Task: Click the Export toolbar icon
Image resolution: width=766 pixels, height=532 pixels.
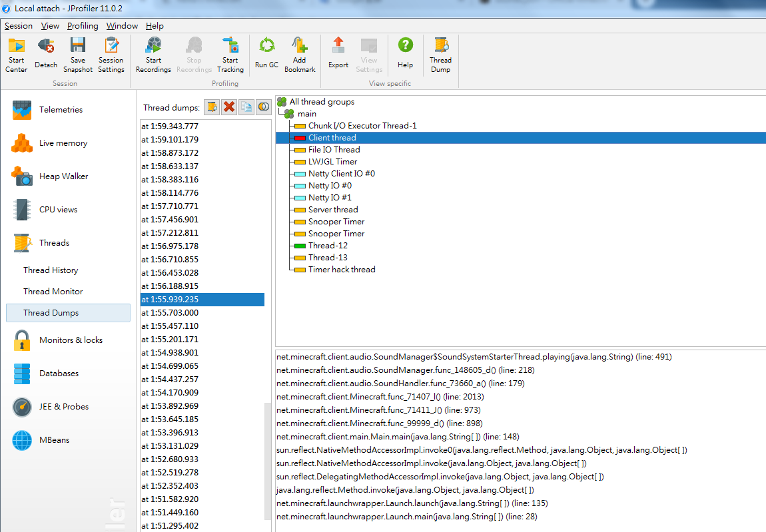Action: [x=338, y=54]
